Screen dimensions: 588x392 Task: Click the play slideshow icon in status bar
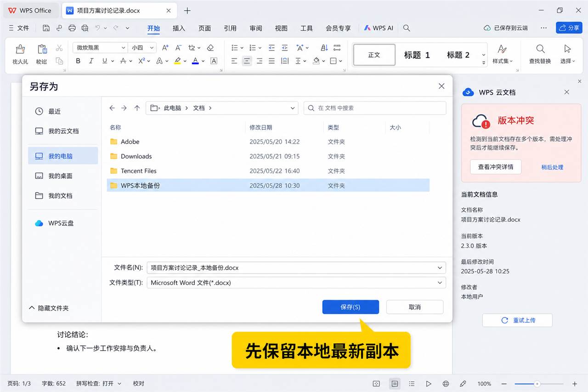pos(429,384)
